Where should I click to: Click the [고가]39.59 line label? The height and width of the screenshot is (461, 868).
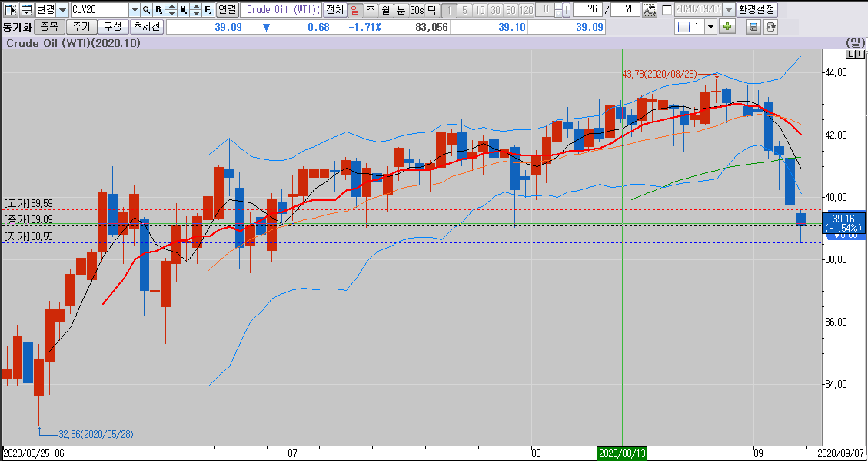[x=28, y=203]
